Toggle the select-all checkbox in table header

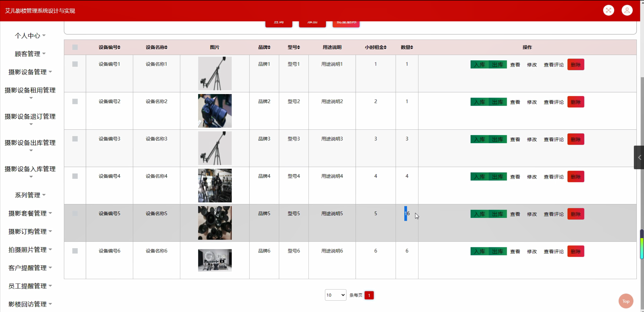tap(75, 47)
